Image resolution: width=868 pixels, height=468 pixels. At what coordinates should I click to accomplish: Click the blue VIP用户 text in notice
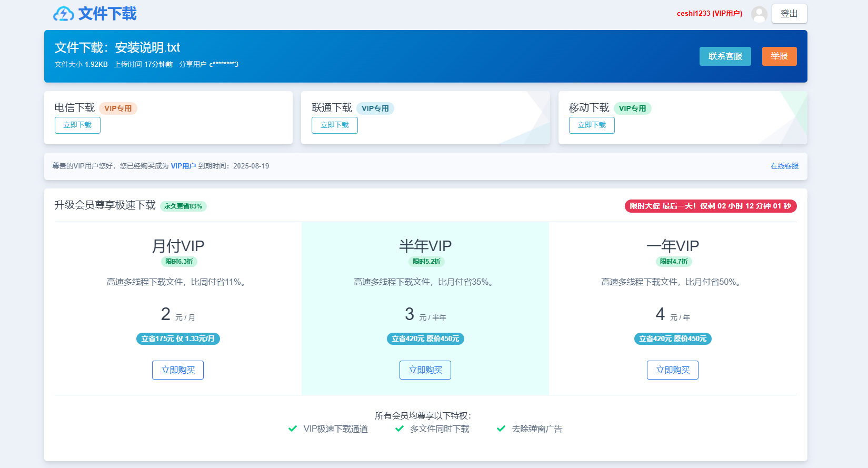click(183, 166)
